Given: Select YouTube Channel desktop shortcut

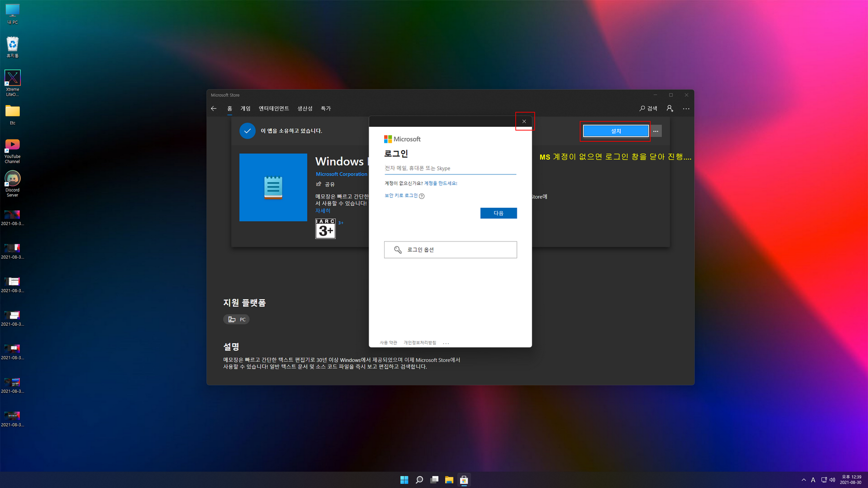Looking at the screenshot, I should point(13,151).
